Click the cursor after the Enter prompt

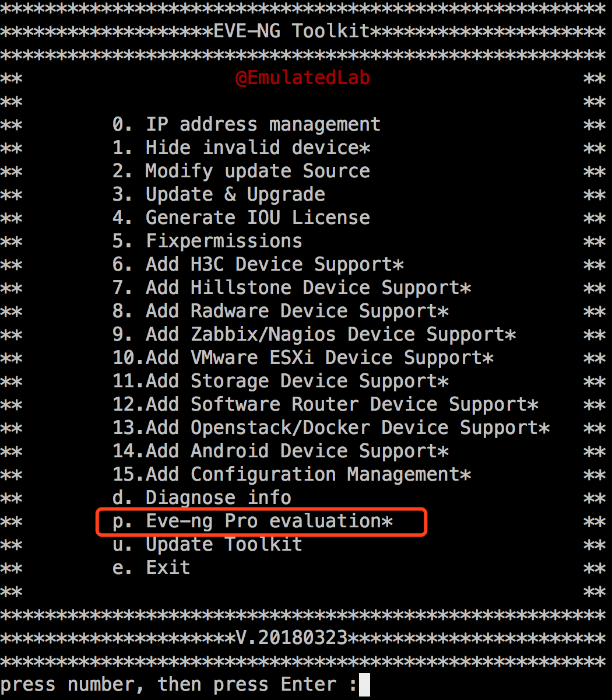pos(364,685)
